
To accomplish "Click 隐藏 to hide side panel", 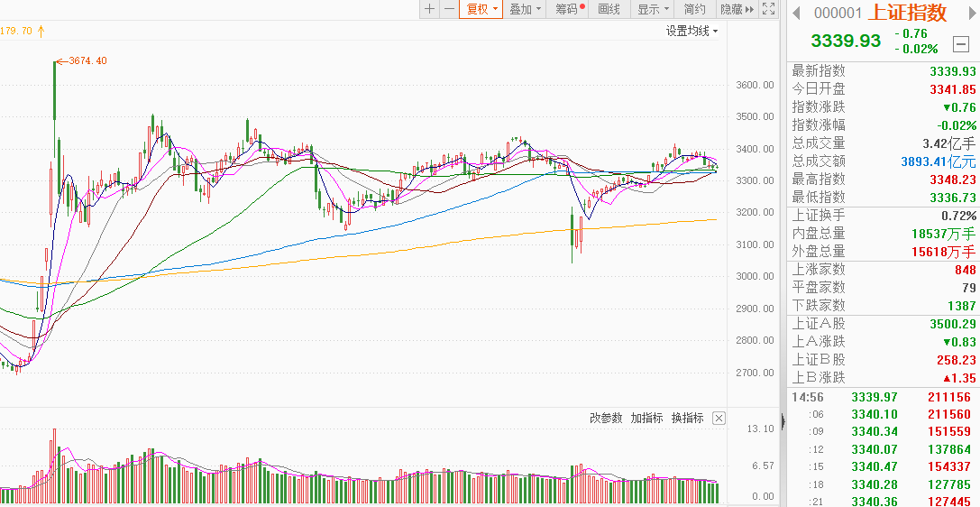I will pos(736,9).
